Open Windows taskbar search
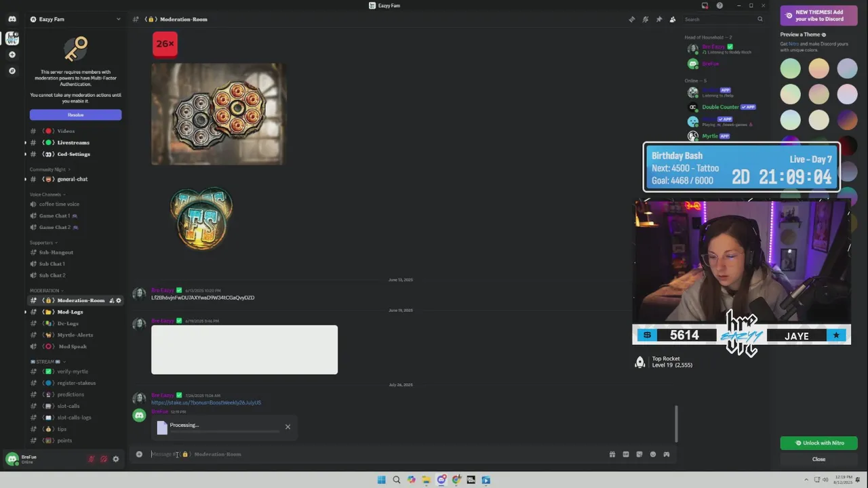This screenshot has height=488, width=868. (397, 480)
